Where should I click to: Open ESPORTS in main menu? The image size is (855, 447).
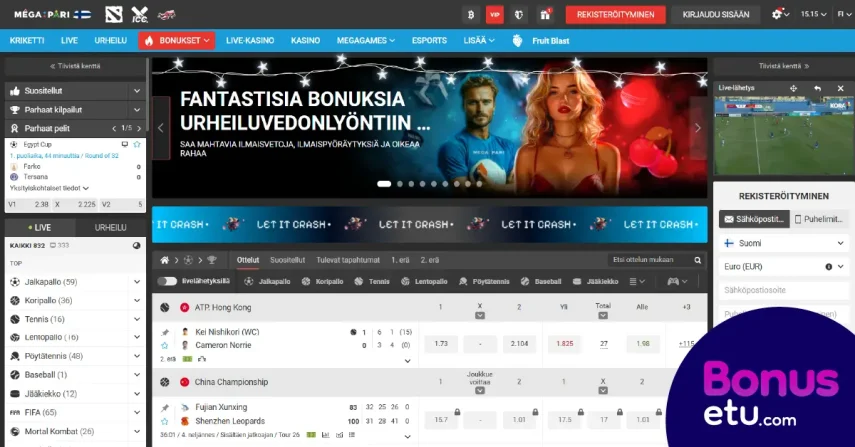click(x=429, y=40)
